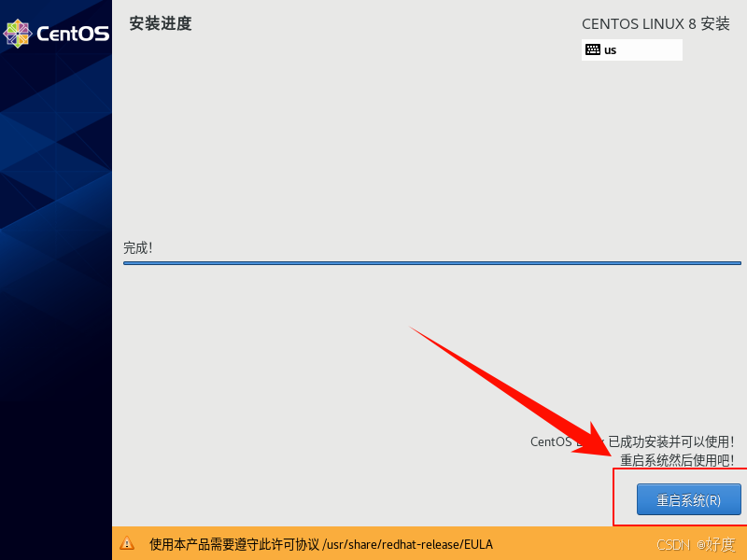Click the 完成! status text
Image resolution: width=747 pixels, height=560 pixels.
[x=137, y=247]
